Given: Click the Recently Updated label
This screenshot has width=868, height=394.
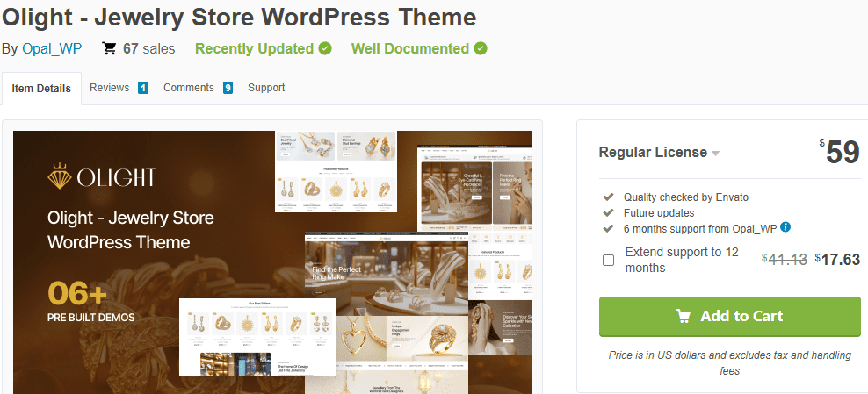Looking at the screenshot, I should (x=254, y=48).
